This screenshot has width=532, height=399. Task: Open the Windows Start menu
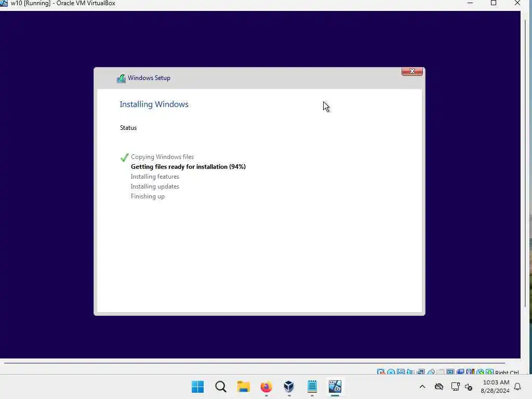point(197,387)
